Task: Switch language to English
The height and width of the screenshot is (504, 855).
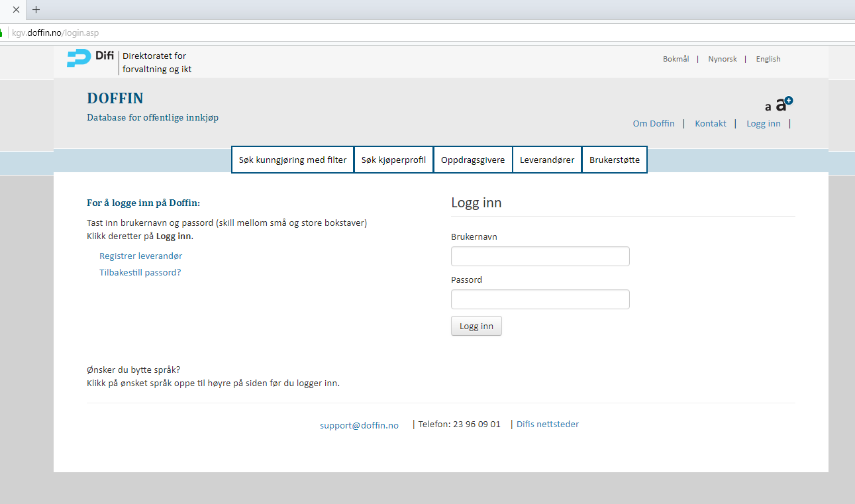Action: click(768, 59)
